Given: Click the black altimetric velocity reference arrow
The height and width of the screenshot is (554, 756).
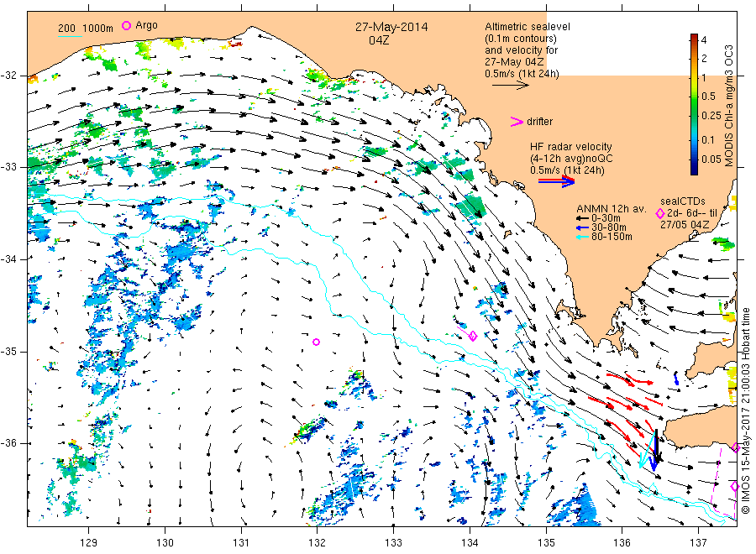Looking at the screenshot, I should pyautogui.click(x=511, y=86).
